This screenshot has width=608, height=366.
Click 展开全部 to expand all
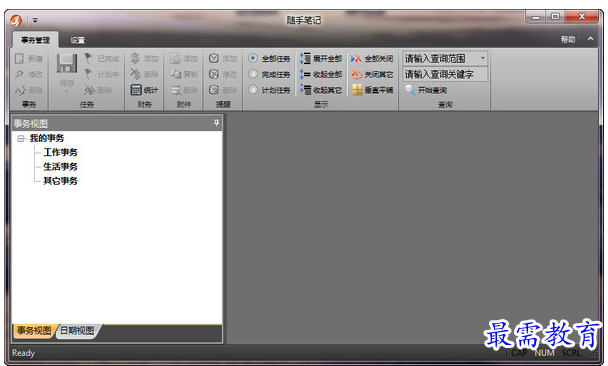pyautogui.click(x=321, y=59)
